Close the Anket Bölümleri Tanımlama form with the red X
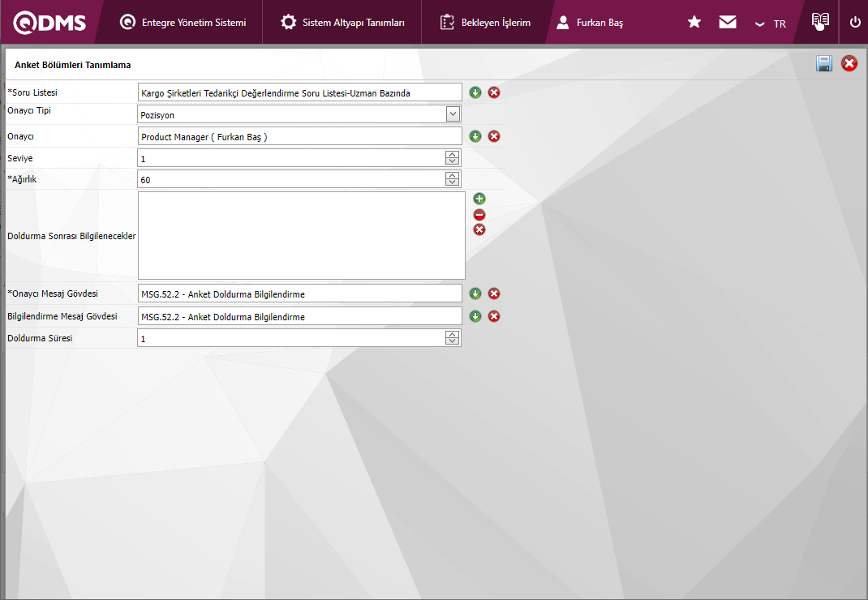Screen dimensions: 868x600 coord(849,64)
